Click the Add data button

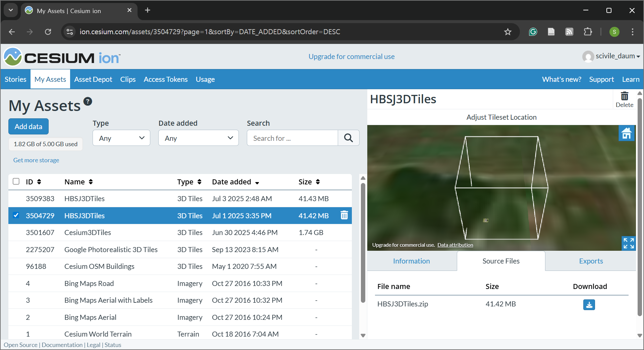coord(29,126)
